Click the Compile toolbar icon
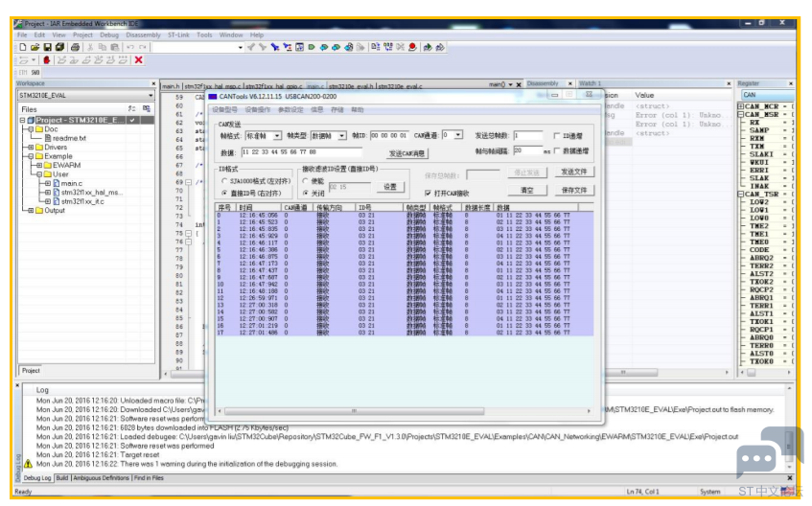This screenshot has height=506, width=812. coord(375,47)
